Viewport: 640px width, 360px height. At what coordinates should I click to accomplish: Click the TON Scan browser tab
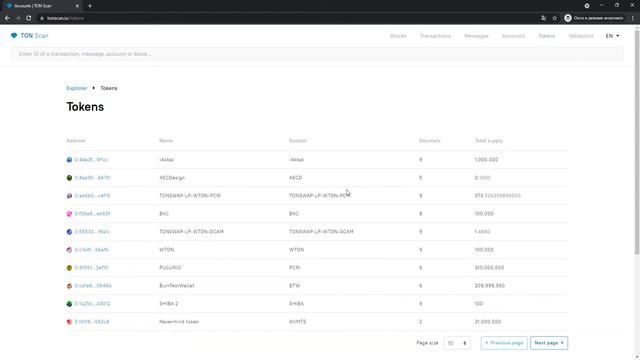pyautogui.click(x=42, y=6)
